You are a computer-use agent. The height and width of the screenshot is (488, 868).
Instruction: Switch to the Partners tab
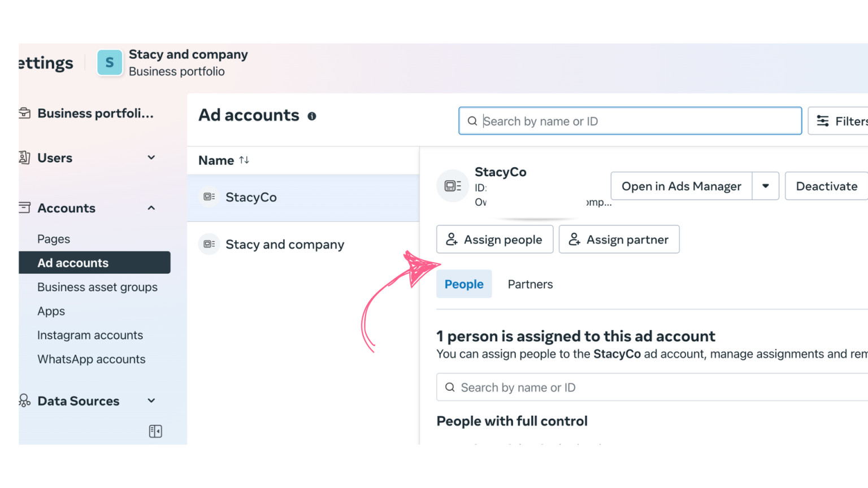[530, 284]
